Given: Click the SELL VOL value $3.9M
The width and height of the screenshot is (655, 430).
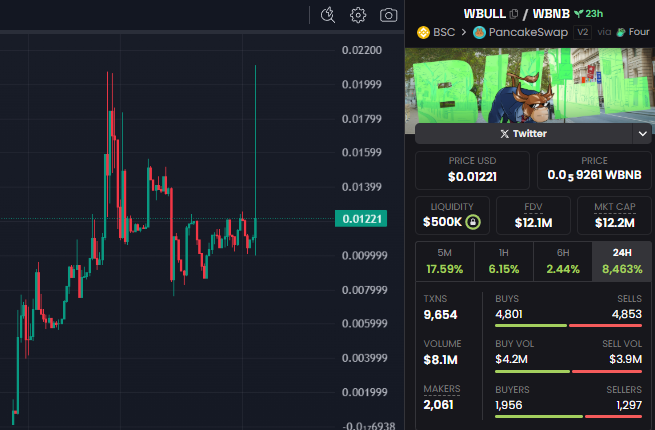Looking at the screenshot, I should point(625,359).
